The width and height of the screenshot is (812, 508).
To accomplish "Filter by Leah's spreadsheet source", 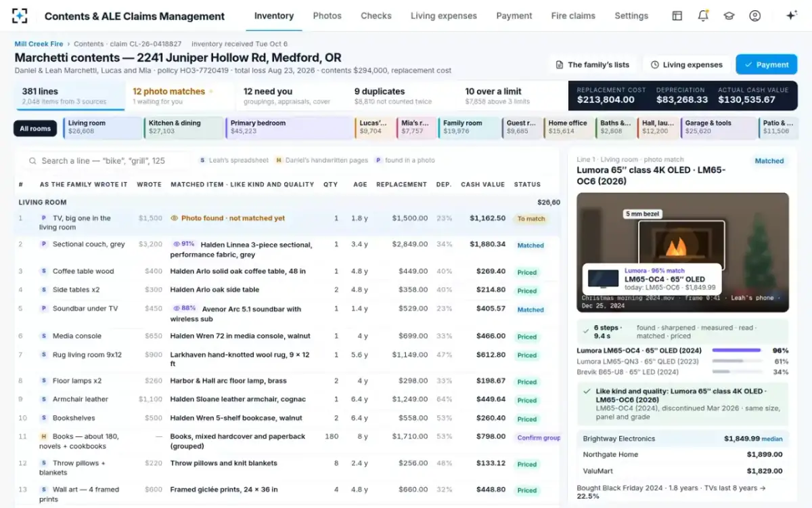I will 233,161.
